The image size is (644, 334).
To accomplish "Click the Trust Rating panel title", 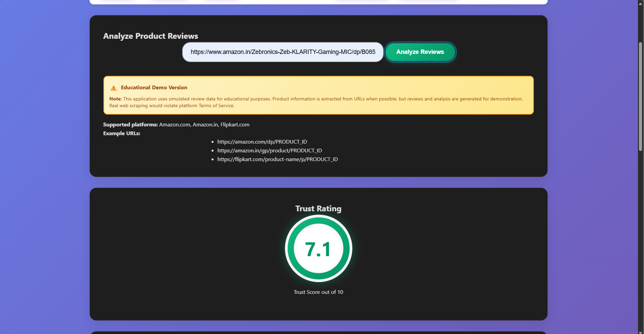I will click(318, 209).
